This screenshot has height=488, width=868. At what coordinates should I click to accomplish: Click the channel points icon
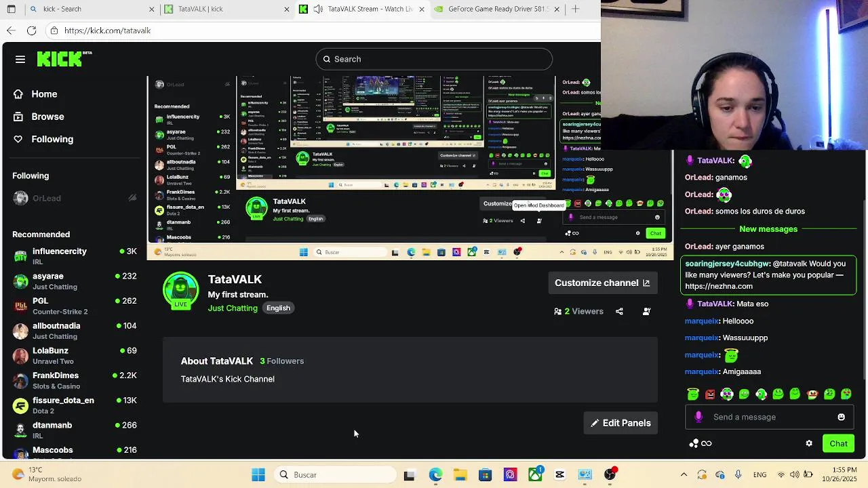click(700, 443)
